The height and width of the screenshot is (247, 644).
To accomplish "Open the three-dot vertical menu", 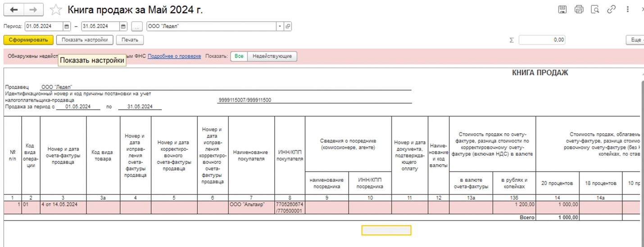I will click(x=628, y=9).
